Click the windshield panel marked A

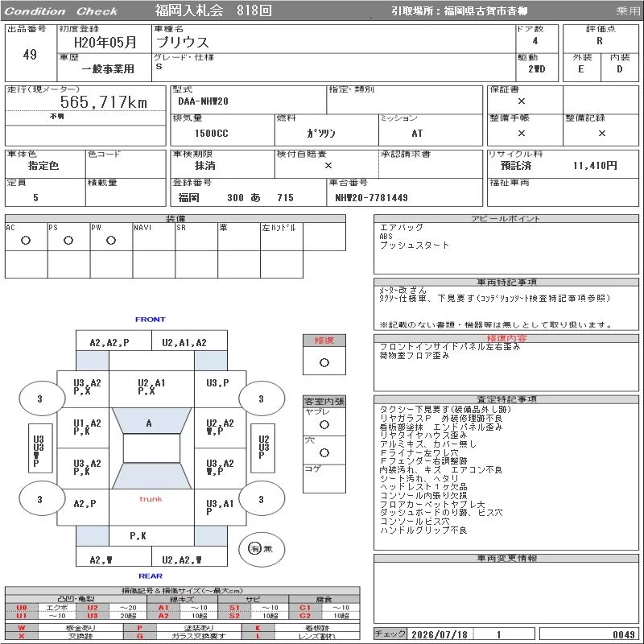pyautogui.click(x=151, y=420)
